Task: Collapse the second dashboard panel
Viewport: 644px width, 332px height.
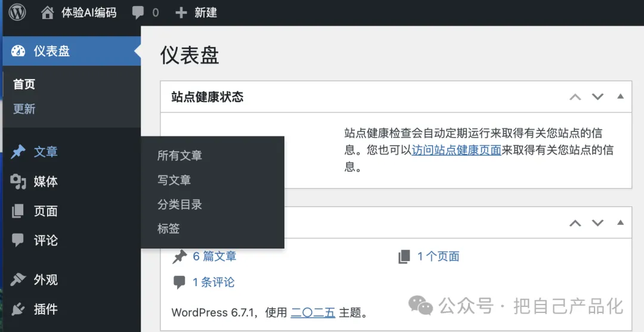Action: 621,222
